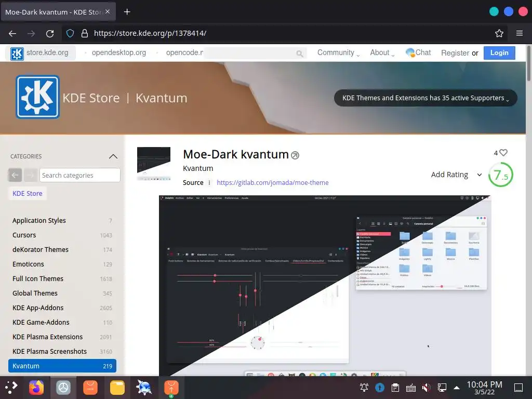The width and height of the screenshot is (532, 399).
Task: Open network connections tray icon
Action: (x=442, y=387)
